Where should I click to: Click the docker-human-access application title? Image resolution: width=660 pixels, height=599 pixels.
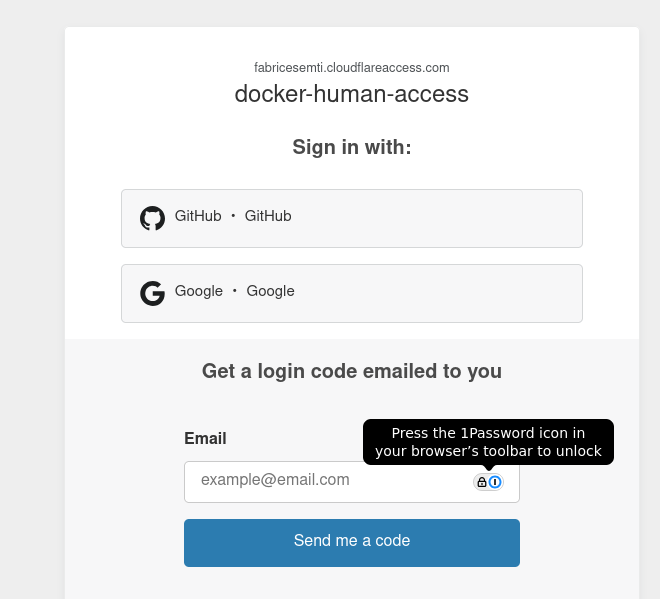[x=352, y=95]
